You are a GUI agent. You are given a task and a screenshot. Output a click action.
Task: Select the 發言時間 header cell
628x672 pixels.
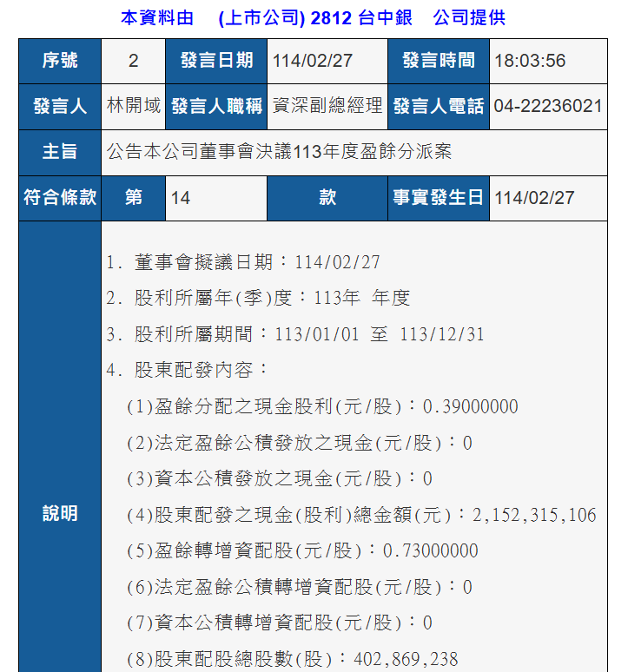point(439,61)
